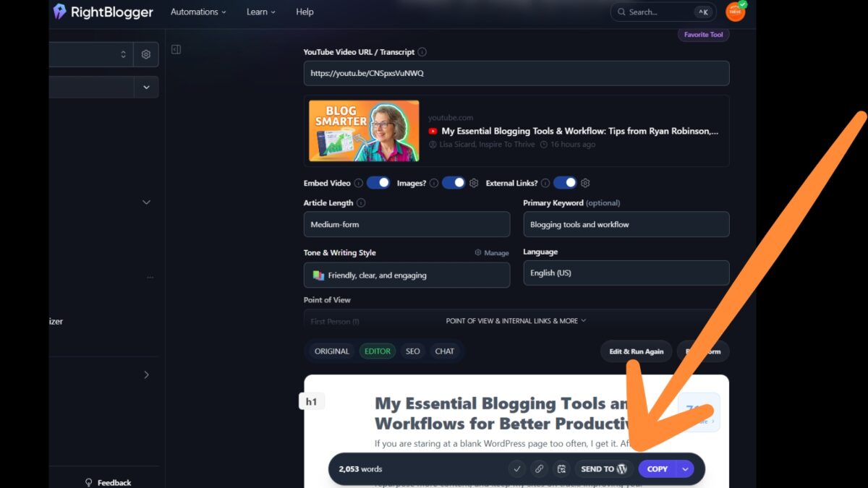Click the checkmark icon in the bottom toolbar
The height and width of the screenshot is (488, 868).
516,468
